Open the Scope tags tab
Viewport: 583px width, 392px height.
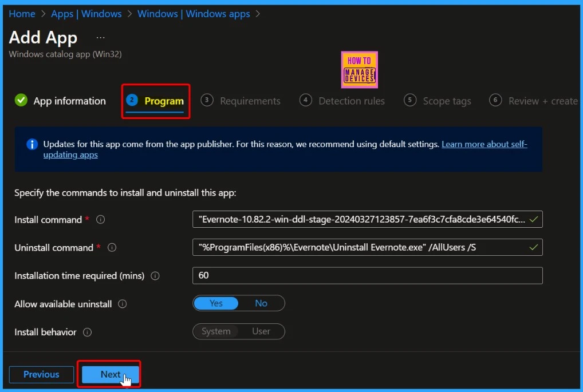coord(438,101)
